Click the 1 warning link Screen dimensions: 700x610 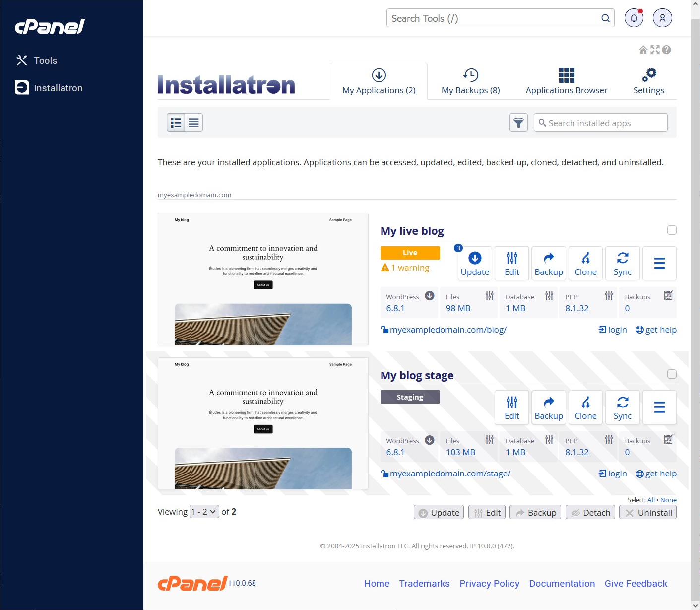(405, 268)
